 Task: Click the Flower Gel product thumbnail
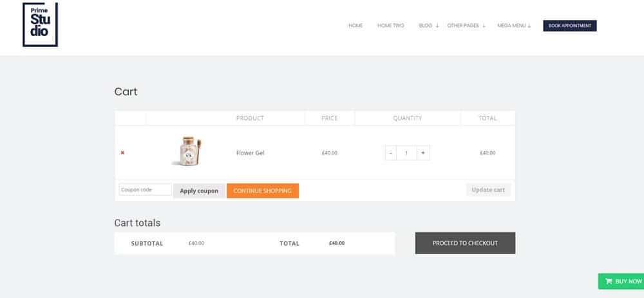(187, 152)
